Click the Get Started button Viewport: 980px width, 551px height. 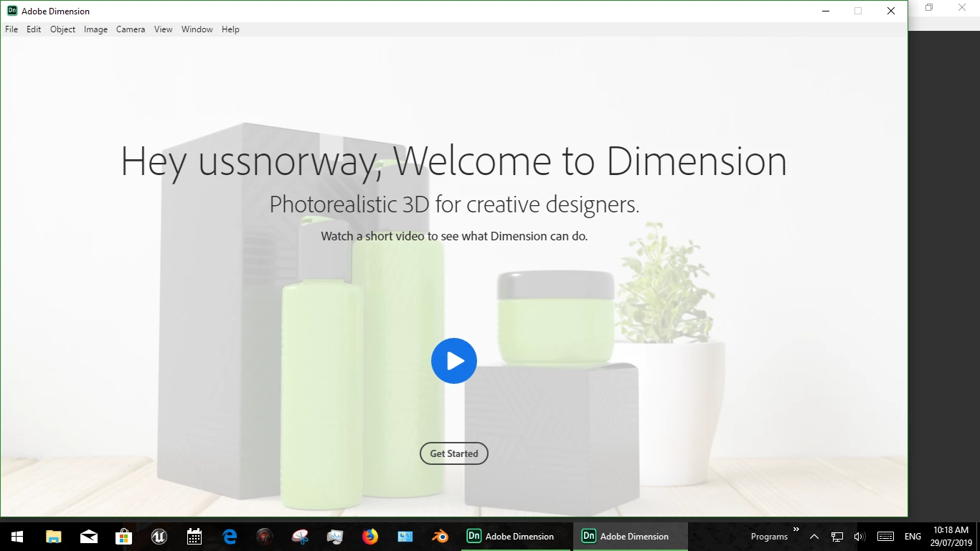(454, 453)
